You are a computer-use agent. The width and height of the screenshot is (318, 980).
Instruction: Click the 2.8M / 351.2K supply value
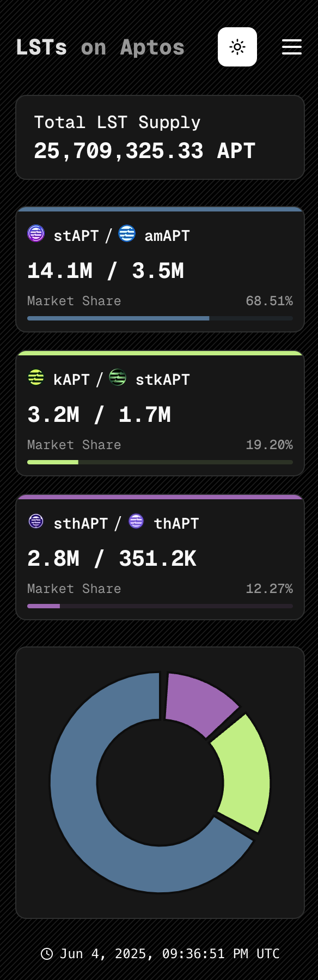[112, 559]
